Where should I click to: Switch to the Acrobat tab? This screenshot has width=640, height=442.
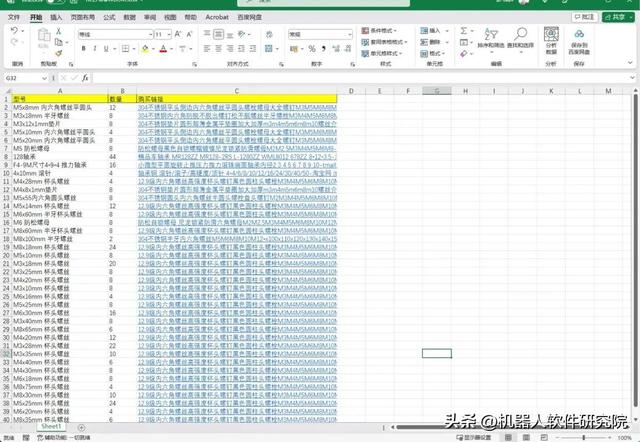pyautogui.click(x=217, y=17)
